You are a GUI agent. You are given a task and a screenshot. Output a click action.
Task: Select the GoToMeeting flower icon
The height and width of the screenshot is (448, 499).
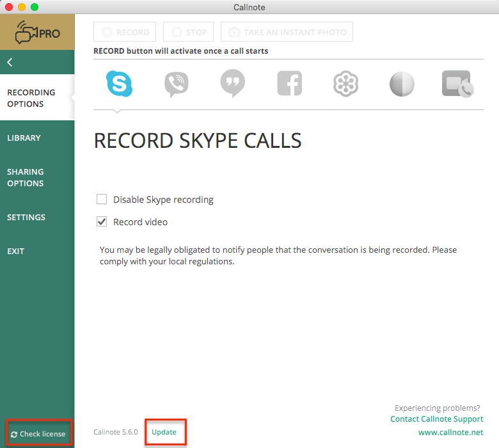345,84
